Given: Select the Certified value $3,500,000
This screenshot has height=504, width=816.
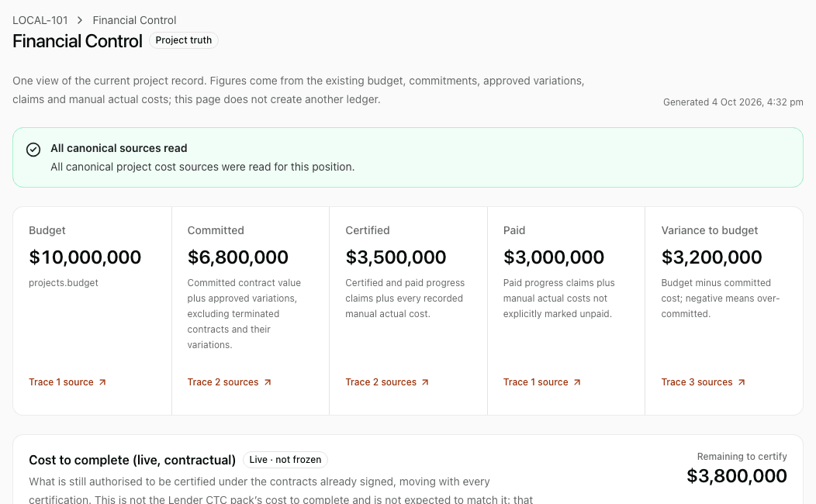Looking at the screenshot, I should click(x=396, y=257).
